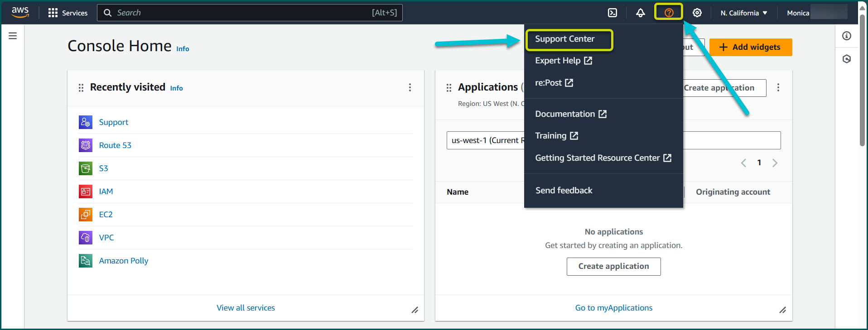Image resolution: width=868 pixels, height=330 pixels.
Task: Open the N. California region dropdown
Action: [744, 13]
